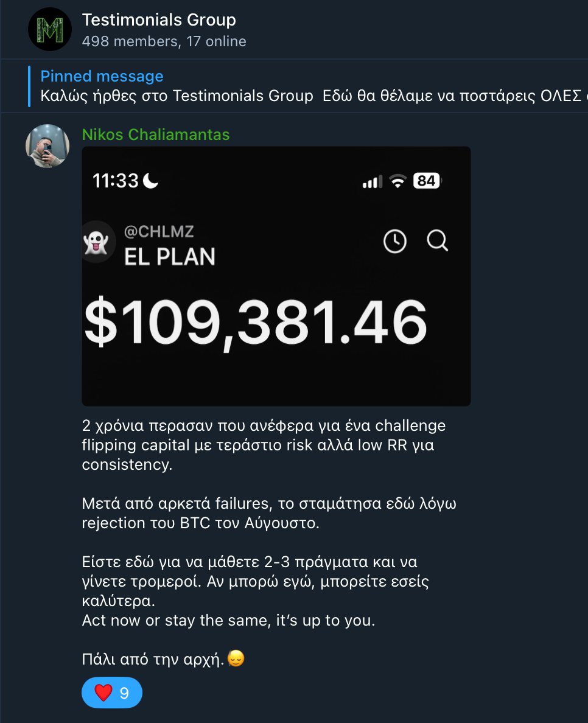This screenshot has height=723, width=588.
Task: Click the blue "Pinned message" label
Action: 102,76
